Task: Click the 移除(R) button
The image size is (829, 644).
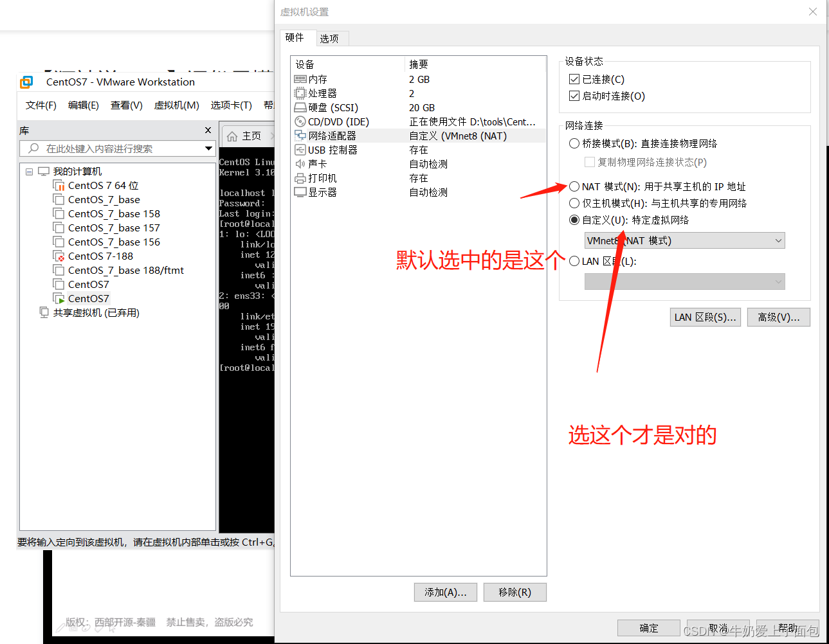Action: [x=515, y=592]
